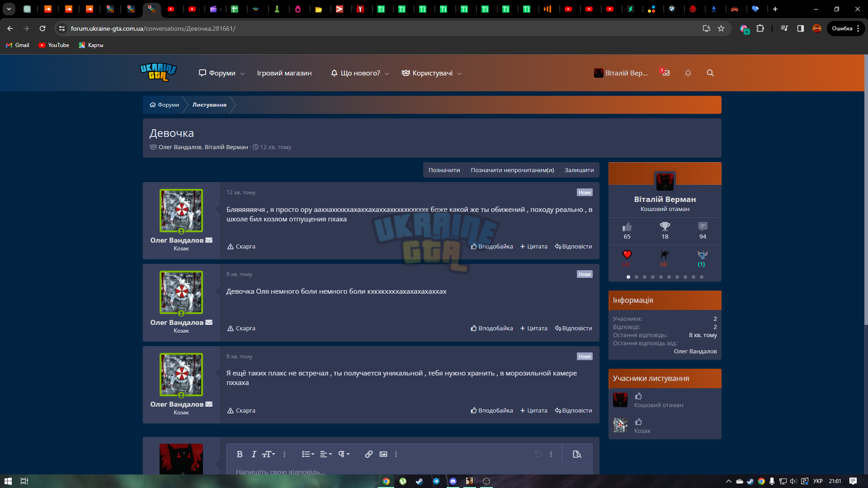Click the thumbs-up icon showing 65

click(x=627, y=226)
